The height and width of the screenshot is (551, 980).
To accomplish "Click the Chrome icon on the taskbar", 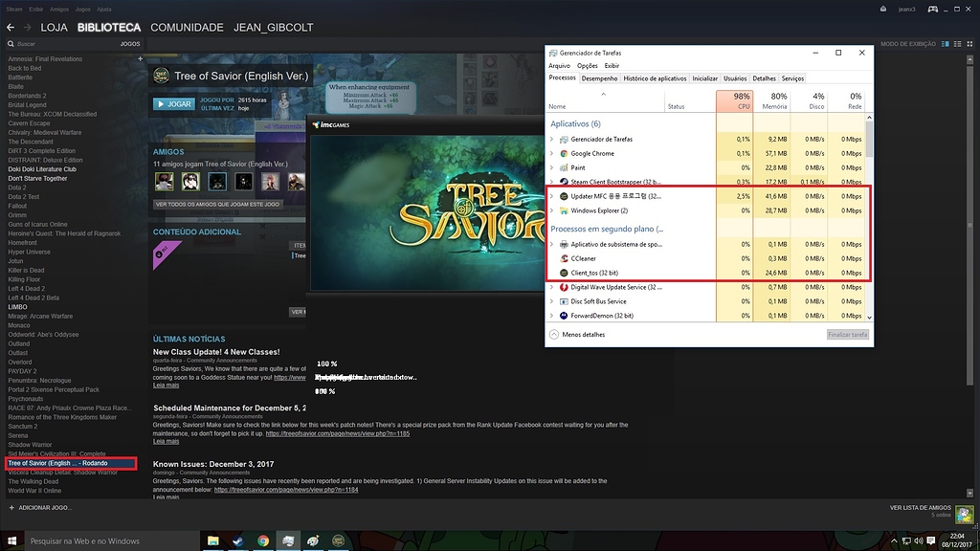I will [x=262, y=541].
